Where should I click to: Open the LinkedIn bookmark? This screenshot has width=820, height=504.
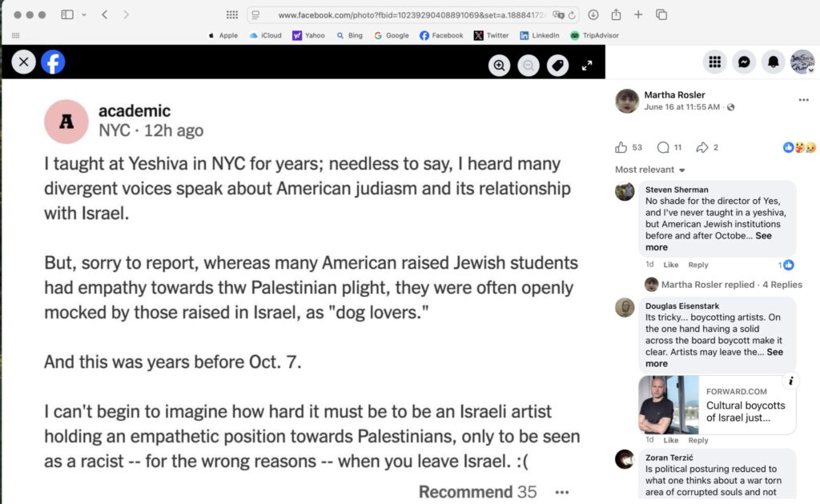click(x=539, y=35)
